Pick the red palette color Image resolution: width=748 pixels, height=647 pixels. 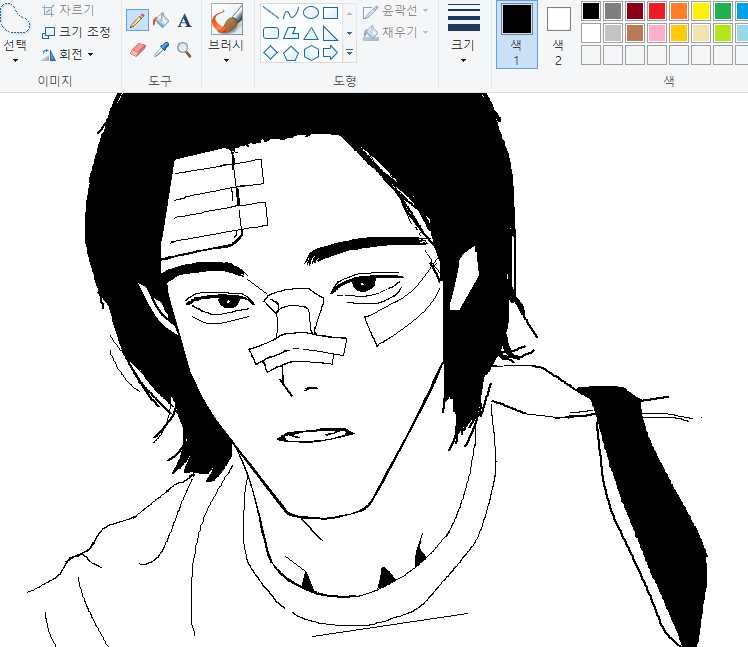coord(657,10)
